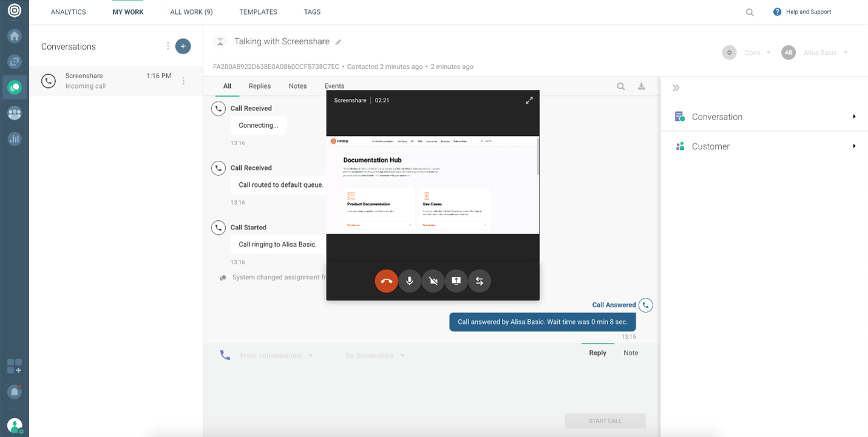868x437 pixels.
Task: Select the Screenshare incoming call conversation
Action: tap(109, 81)
